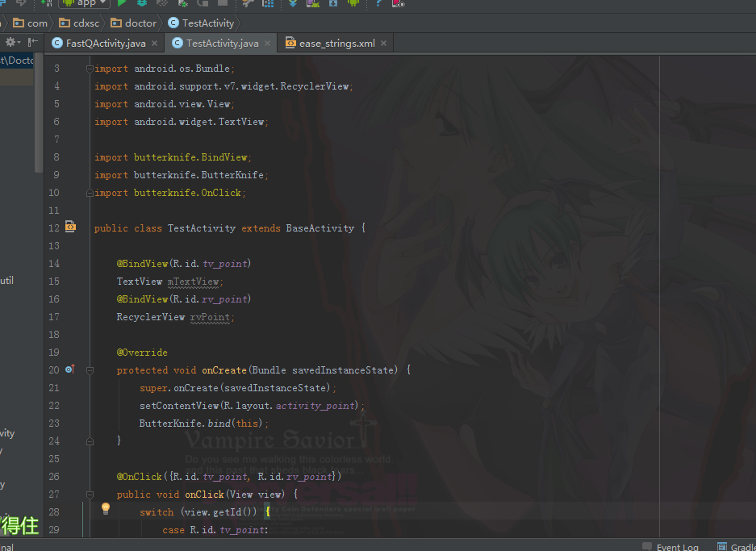
Task: Click line number 22 in the gutter
Action: tap(54, 406)
